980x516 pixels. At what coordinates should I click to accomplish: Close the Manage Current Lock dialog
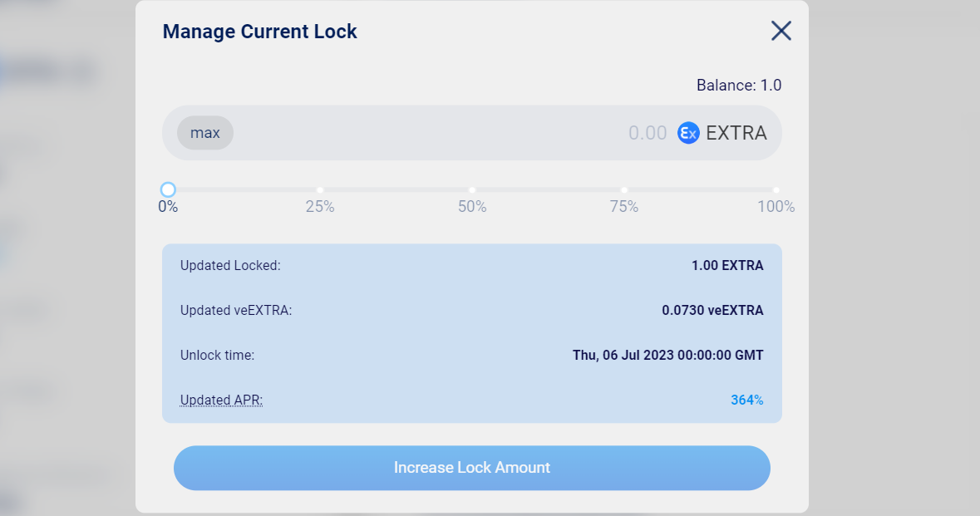(x=781, y=32)
